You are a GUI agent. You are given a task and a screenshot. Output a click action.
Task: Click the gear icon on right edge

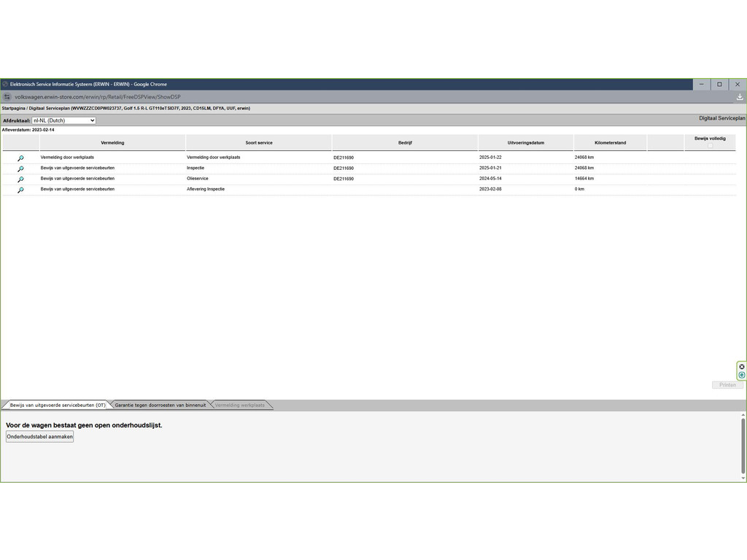(742, 367)
